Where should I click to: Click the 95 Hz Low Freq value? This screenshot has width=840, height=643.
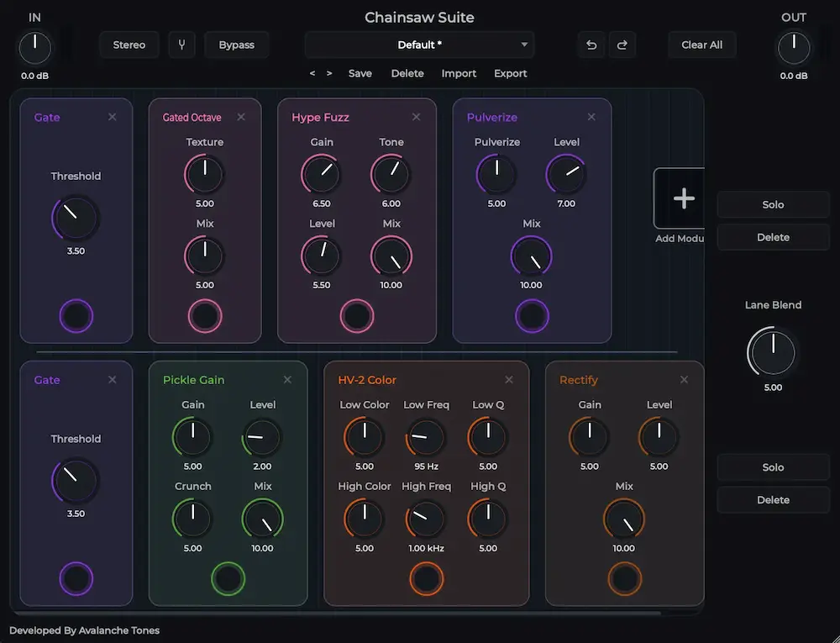(x=427, y=466)
